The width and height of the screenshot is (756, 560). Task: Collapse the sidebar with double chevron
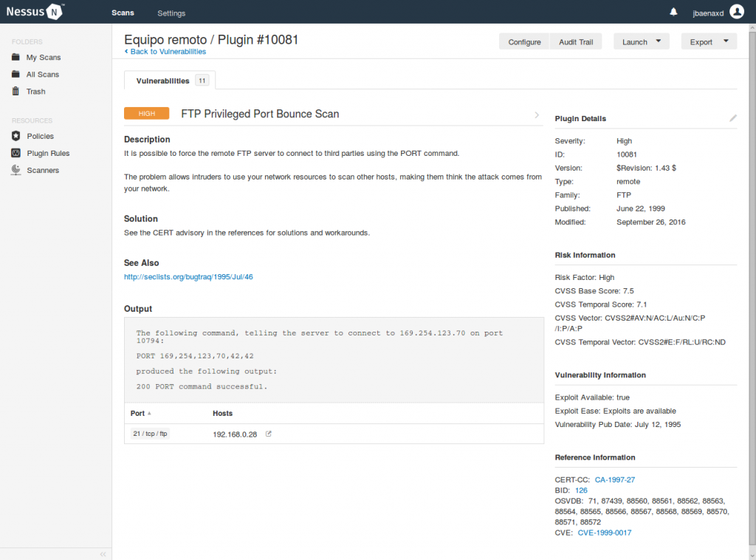pos(103,553)
